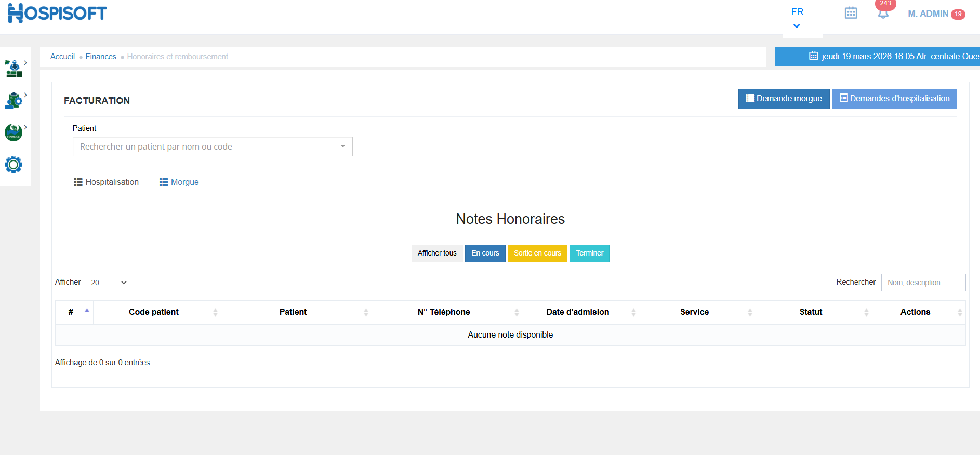This screenshot has height=456, width=980.
Task: Open the clipboard administration sidebar icon
Action: [14, 100]
